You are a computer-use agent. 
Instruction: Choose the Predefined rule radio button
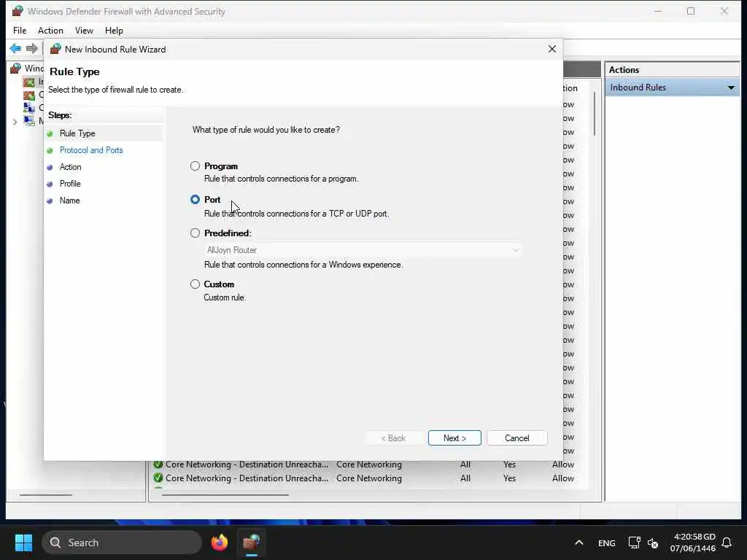[195, 233]
